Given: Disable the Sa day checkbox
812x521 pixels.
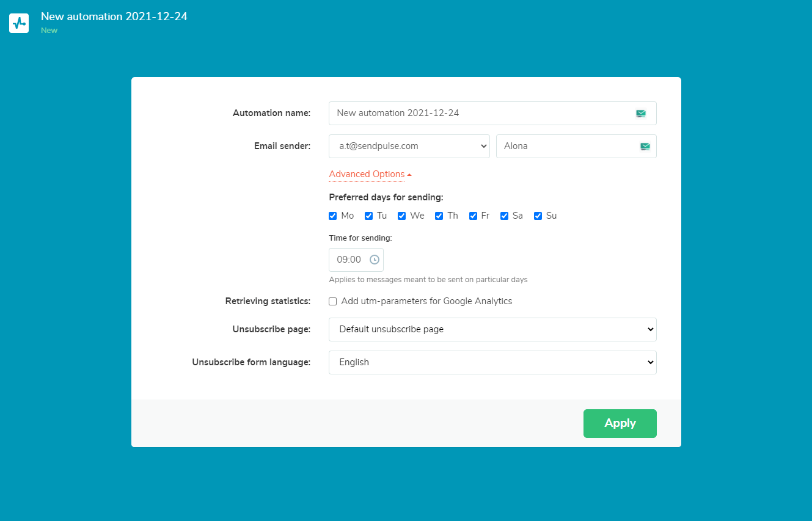Looking at the screenshot, I should (505, 216).
